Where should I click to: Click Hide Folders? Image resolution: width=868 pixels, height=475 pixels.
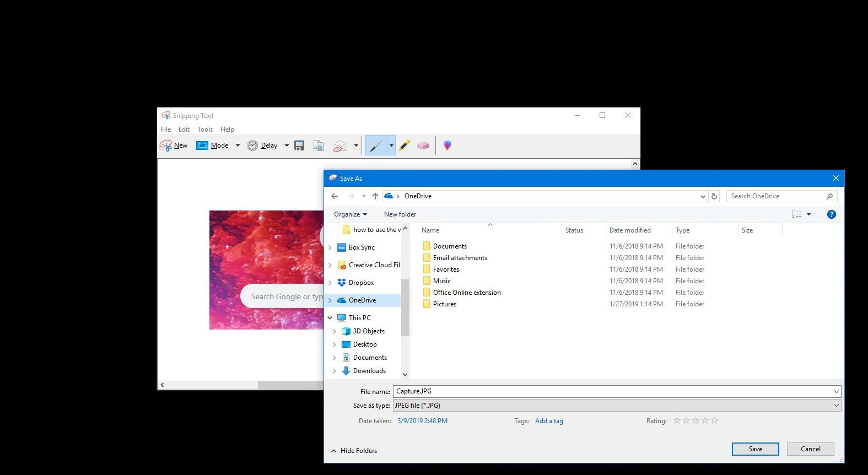354,451
